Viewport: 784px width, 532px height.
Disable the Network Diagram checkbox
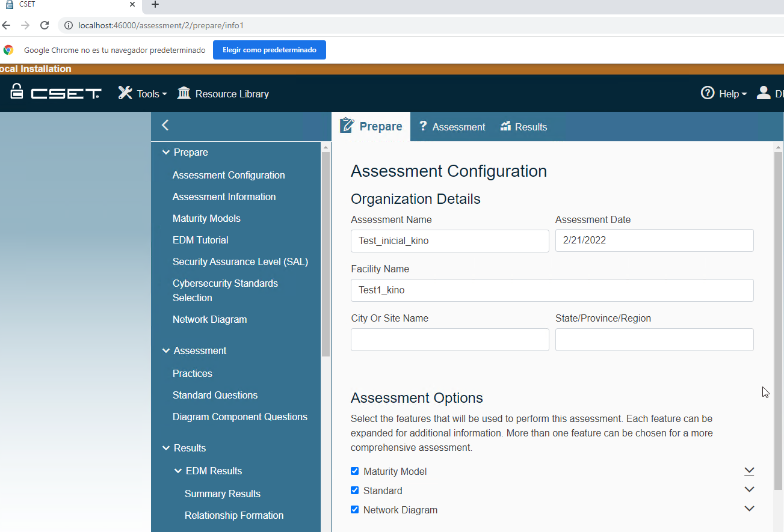click(x=355, y=510)
